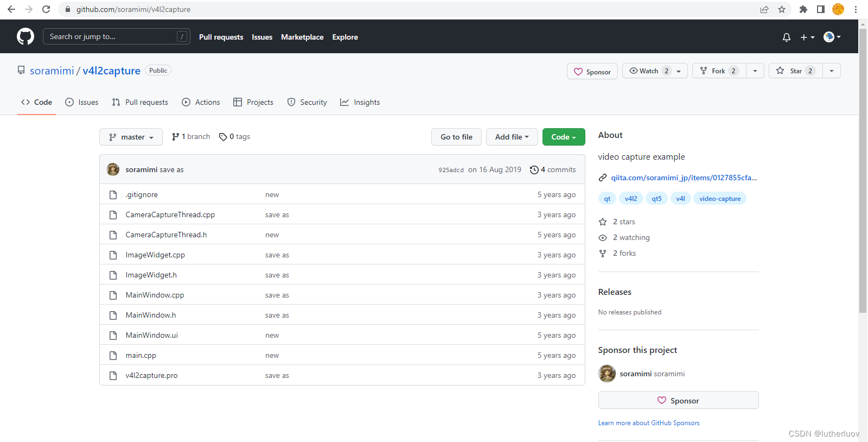Click the video-capture topic tag
Screen dimensions: 868x442
pos(720,199)
